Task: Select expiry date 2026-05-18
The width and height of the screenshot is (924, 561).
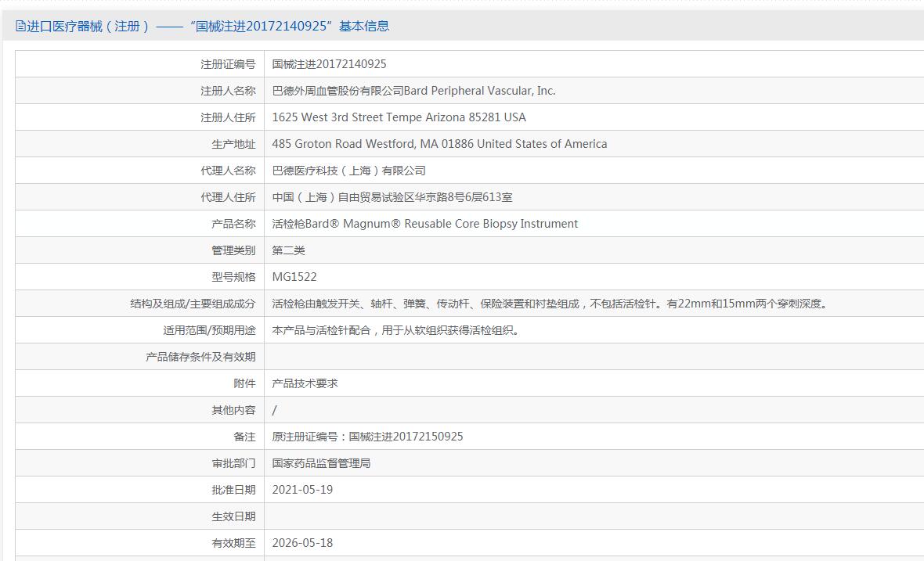Action: [x=302, y=543]
